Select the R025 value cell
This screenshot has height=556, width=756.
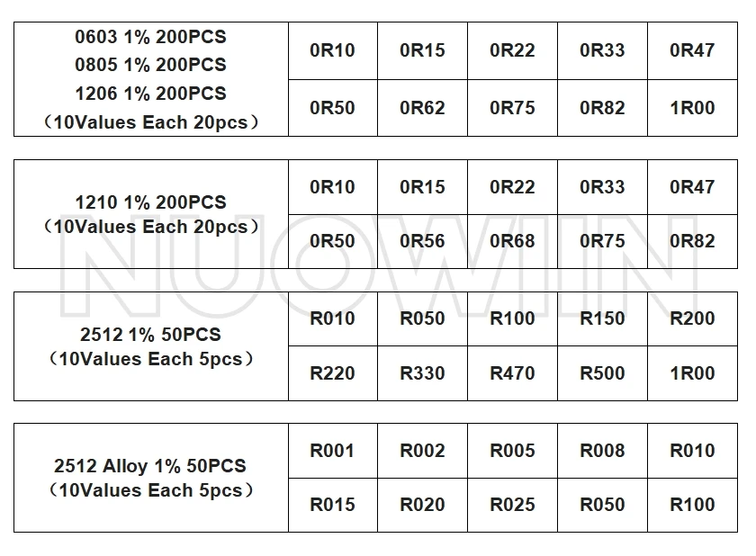512,505
